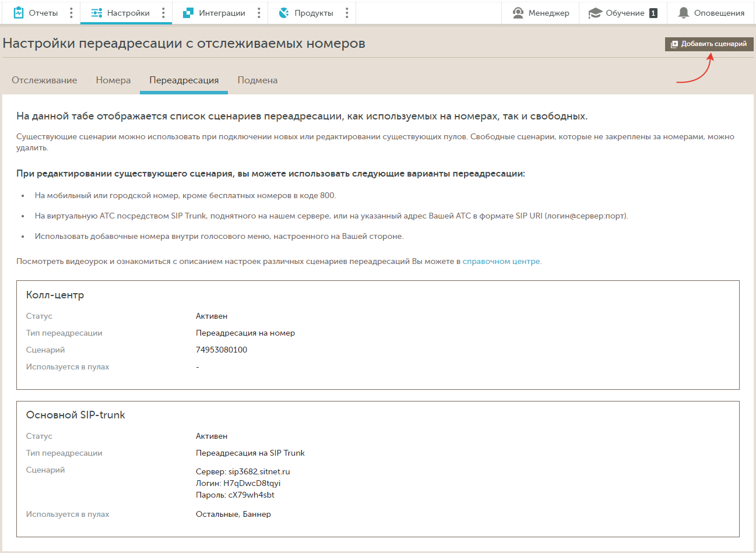
Task: Click Используется в пулах label in SIP-trunk card
Action: [x=68, y=514]
